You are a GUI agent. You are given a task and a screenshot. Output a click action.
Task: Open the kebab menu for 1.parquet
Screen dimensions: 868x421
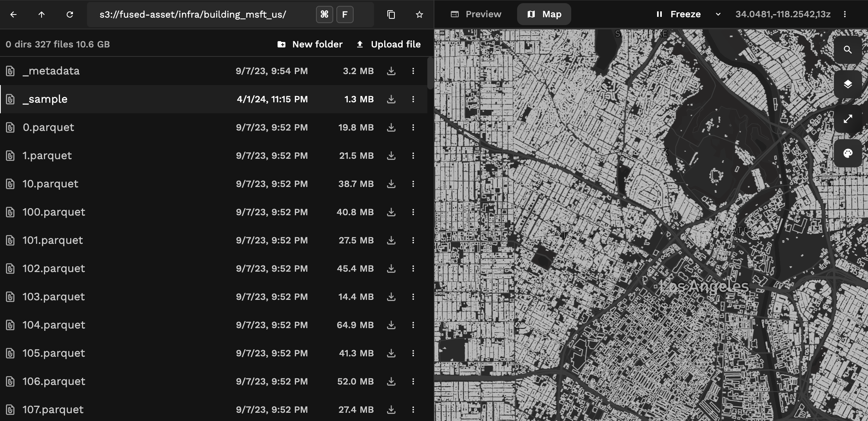point(413,156)
